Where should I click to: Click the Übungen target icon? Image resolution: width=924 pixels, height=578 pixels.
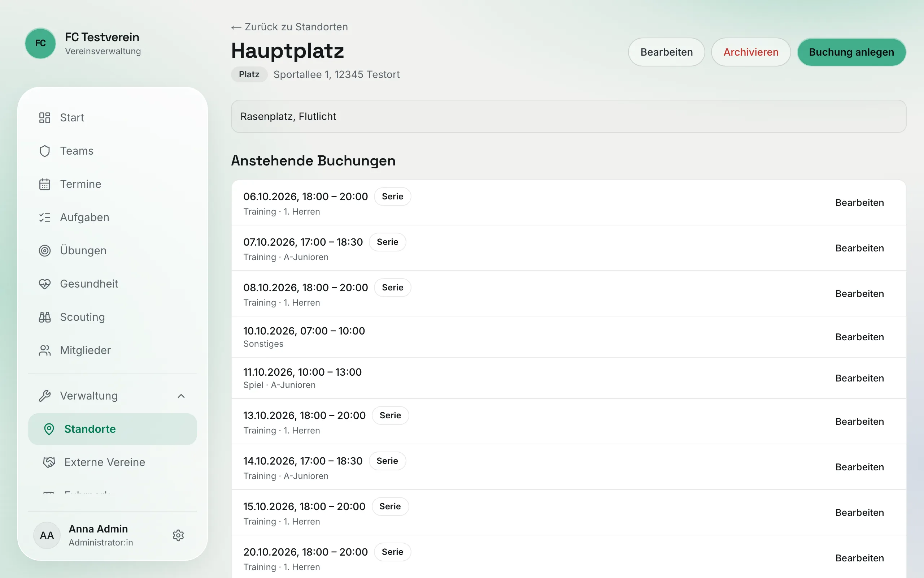tap(45, 251)
